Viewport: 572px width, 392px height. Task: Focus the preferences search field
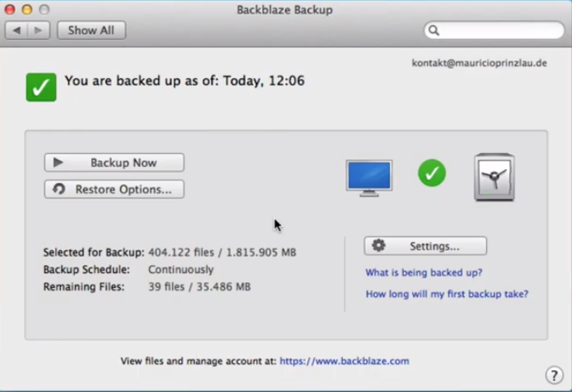[494, 30]
